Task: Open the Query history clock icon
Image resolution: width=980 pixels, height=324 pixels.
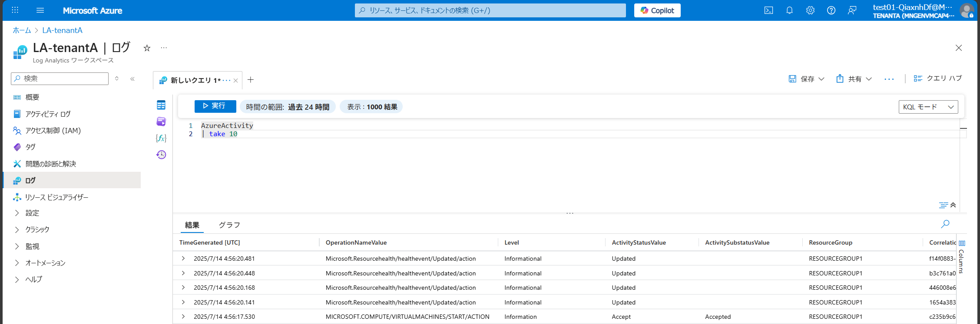Action: tap(161, 154)
